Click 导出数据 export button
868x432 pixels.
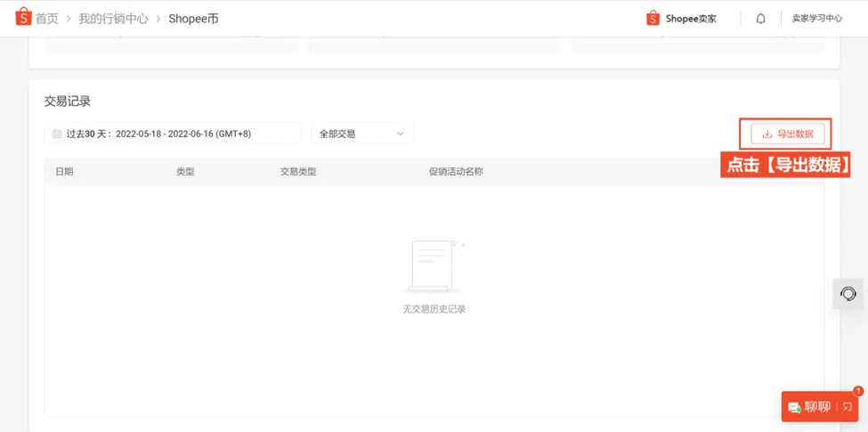pyautogui.click(x=788, y=134)
